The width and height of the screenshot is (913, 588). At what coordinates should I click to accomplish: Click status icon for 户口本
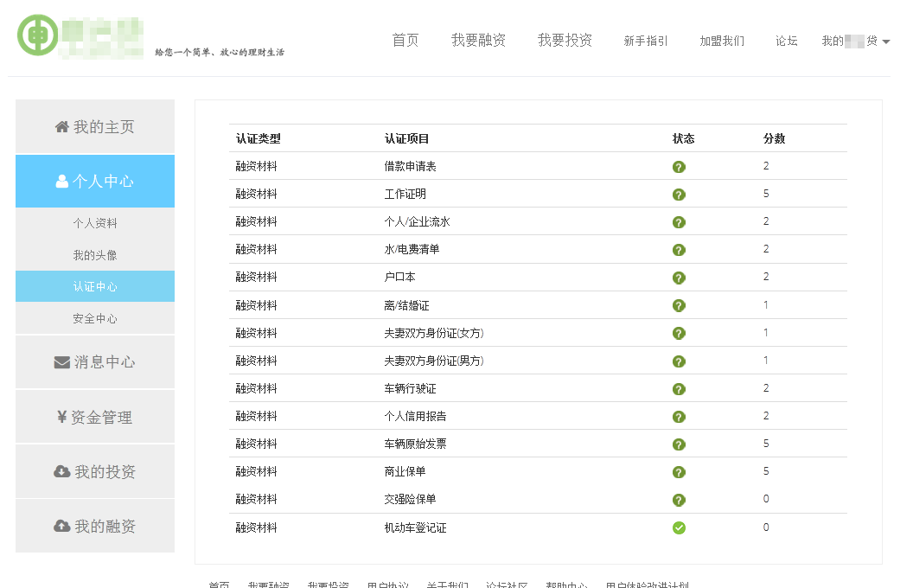click(x=679, y=278)
